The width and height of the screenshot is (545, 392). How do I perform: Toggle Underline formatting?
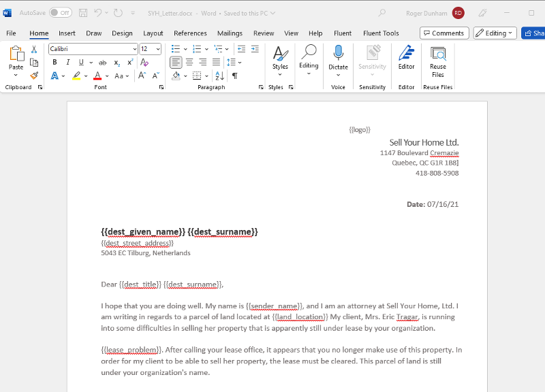tap(81, 63)
